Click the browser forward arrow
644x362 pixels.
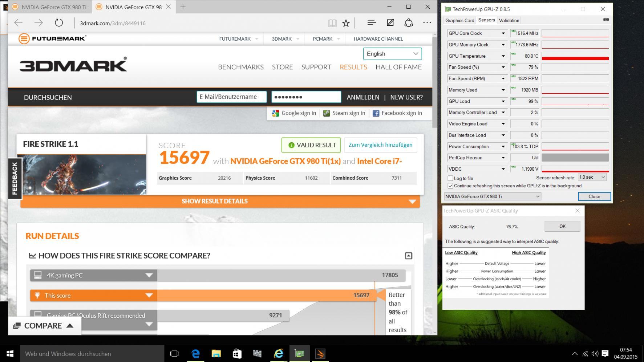pos(39,23)
